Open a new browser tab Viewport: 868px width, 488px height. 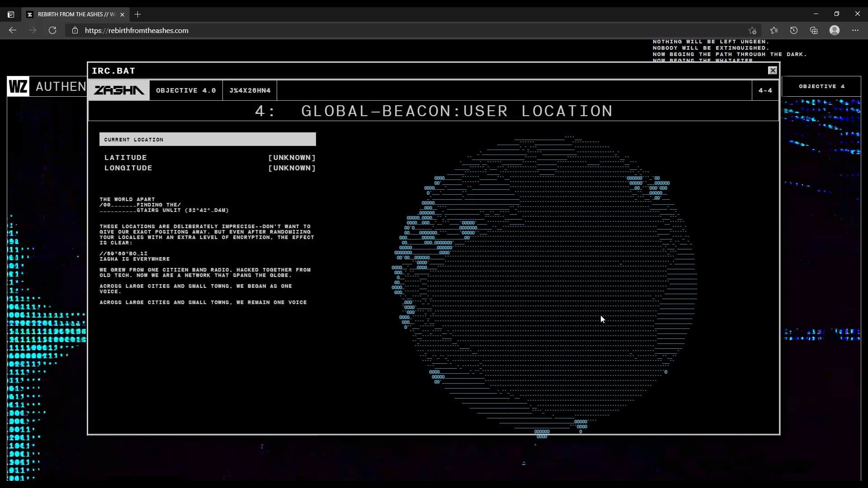point(138,14)
